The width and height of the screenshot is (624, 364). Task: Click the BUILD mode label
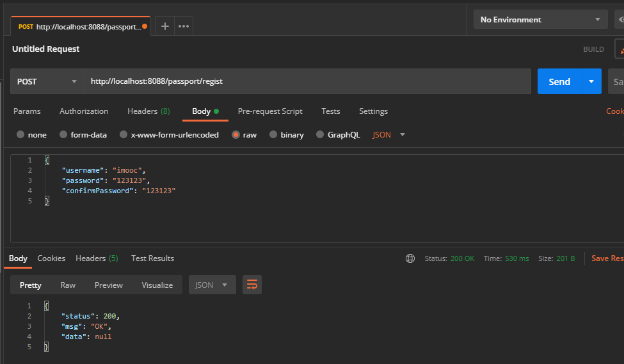click(x=593, y=49)
